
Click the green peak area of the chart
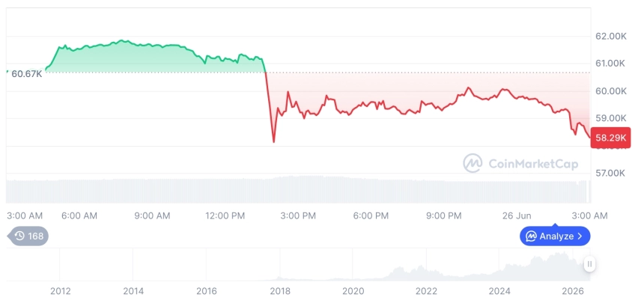(121, 40)
